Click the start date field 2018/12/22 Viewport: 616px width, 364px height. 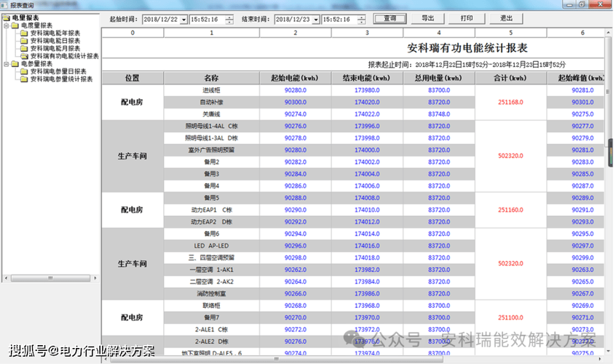coord(161,19)
